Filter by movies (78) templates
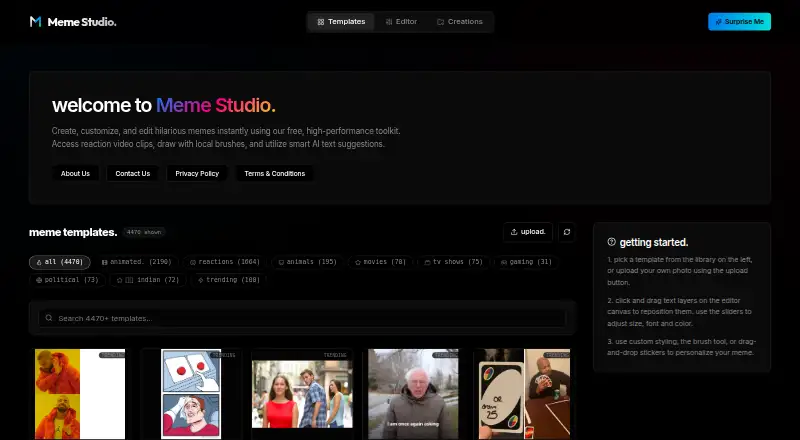Viewport: 800px width, 440px height. coord(380,262)
